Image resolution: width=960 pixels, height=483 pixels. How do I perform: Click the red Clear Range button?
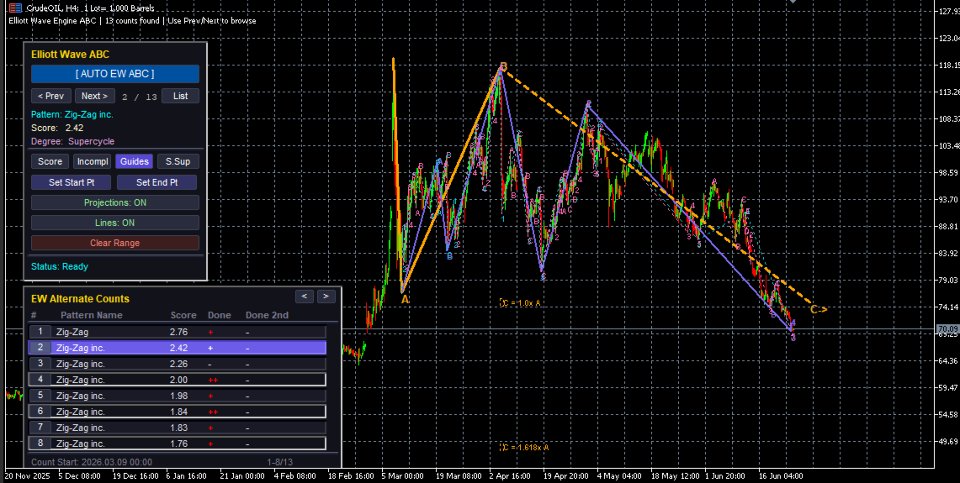pyautogui.click(x=115, y=243)
